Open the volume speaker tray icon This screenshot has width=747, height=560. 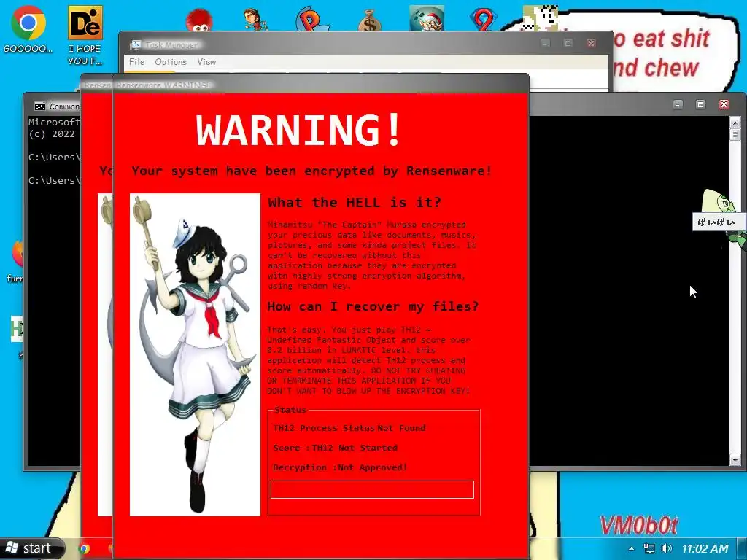point(667,548)
